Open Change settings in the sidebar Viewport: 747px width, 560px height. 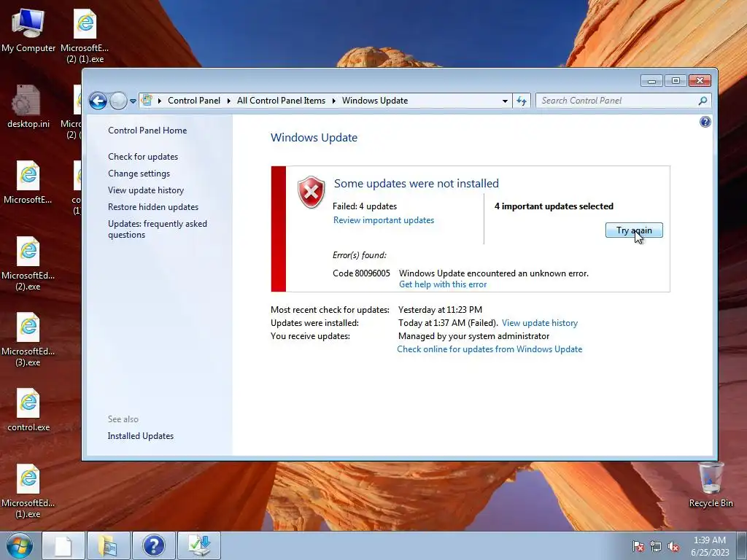click(139, 174)
